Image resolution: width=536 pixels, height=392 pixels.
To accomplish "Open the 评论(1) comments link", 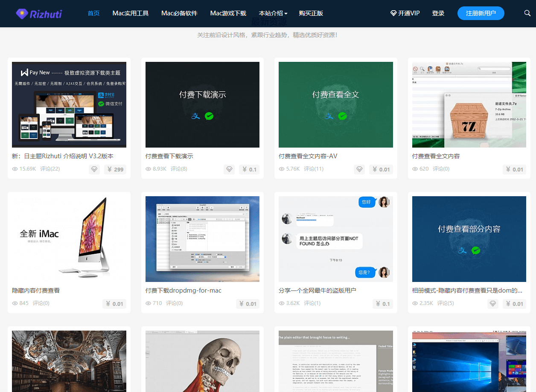I will coord(312,303).
